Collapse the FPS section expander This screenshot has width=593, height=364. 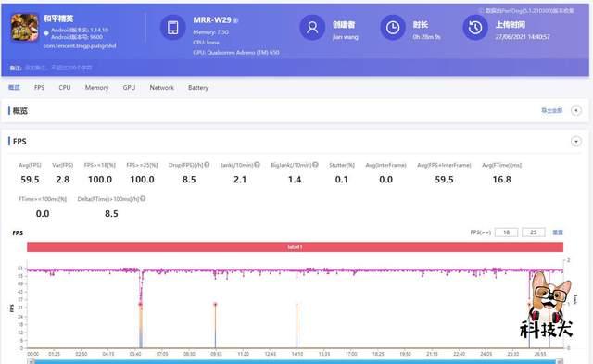576,142
